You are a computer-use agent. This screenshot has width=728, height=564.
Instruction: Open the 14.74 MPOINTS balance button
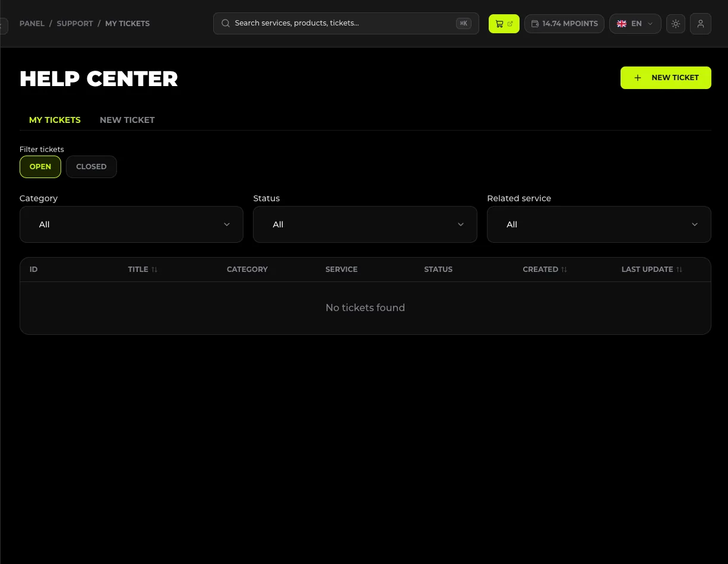click(564, 24)
